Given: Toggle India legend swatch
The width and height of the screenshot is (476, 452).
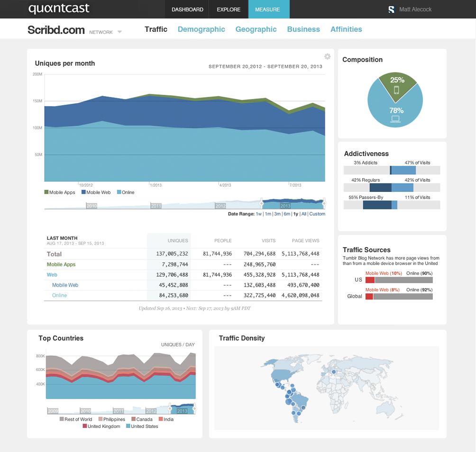Looking at the screenshot, I should (161, 419).
